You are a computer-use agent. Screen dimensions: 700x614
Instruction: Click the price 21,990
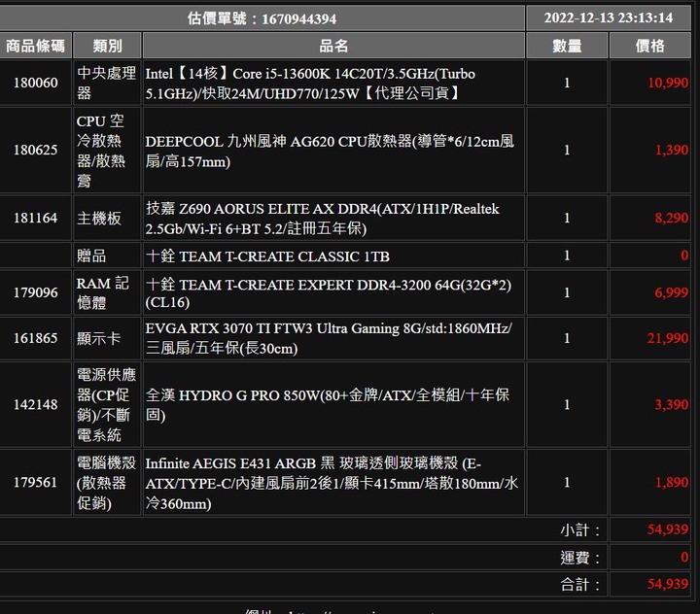pyautogui.click(x=667, y=338)
